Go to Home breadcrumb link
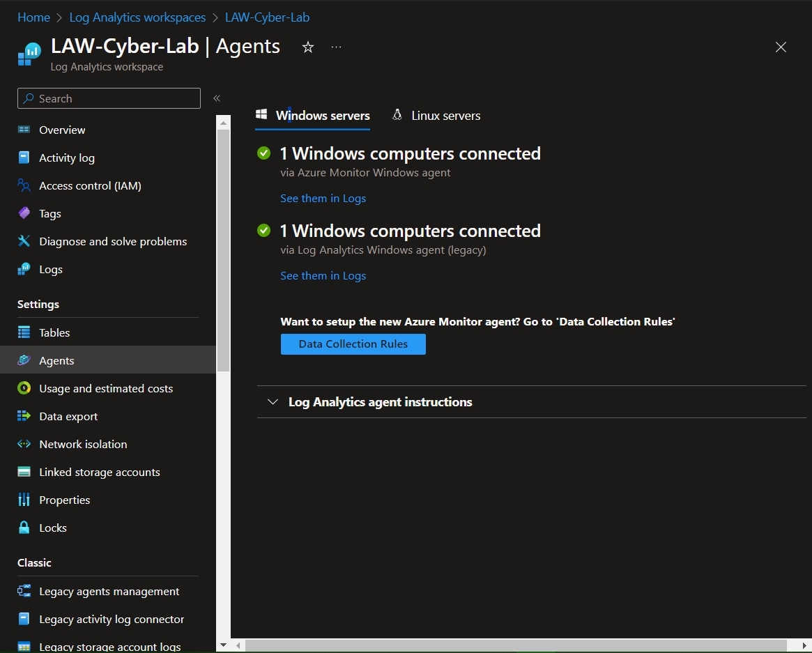 click(x=33, y=17)
